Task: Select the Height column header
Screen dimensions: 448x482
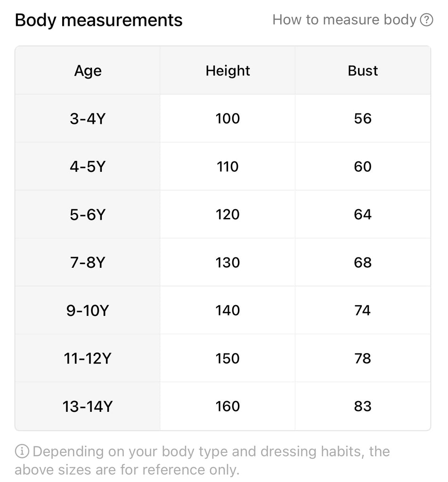Action: pyautogui.click(x=228, y=71)
